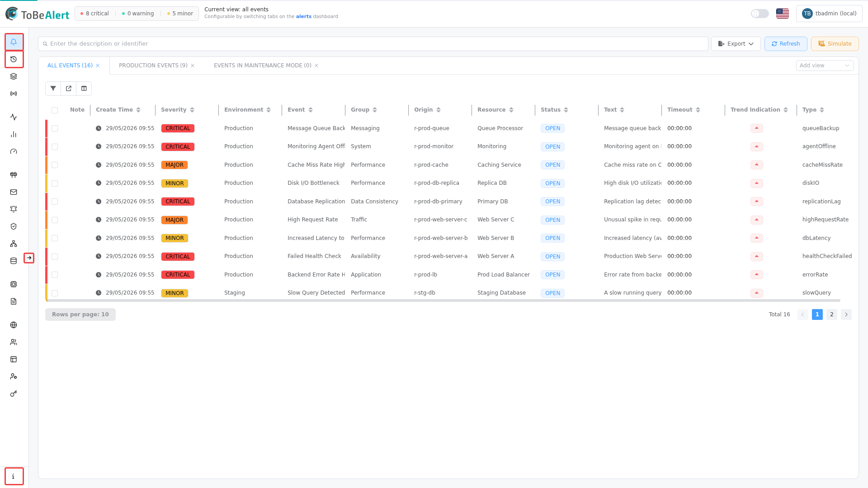
Task: Open the envelope mail sidebar icon
Action: [14, 192]
